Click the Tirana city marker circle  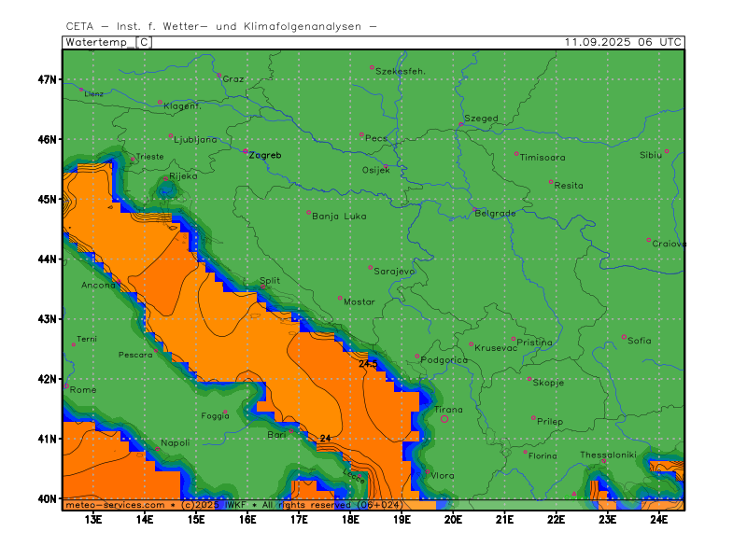pos(444,419)
